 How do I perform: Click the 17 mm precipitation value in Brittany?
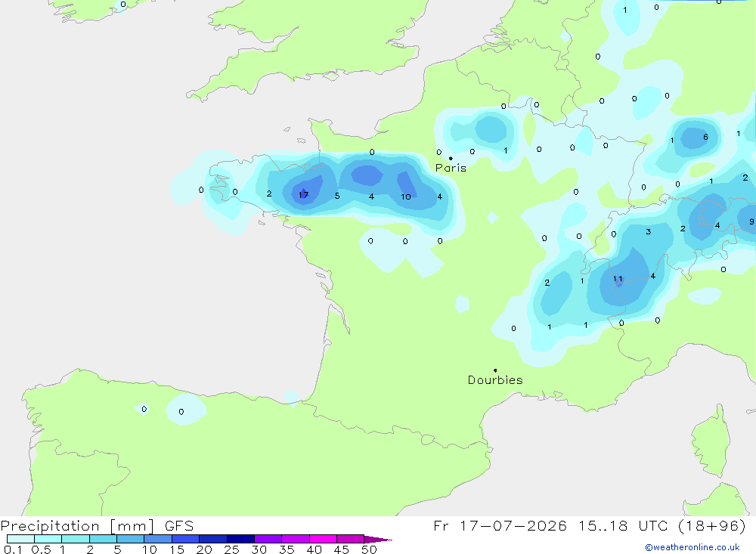pos(303,195)
